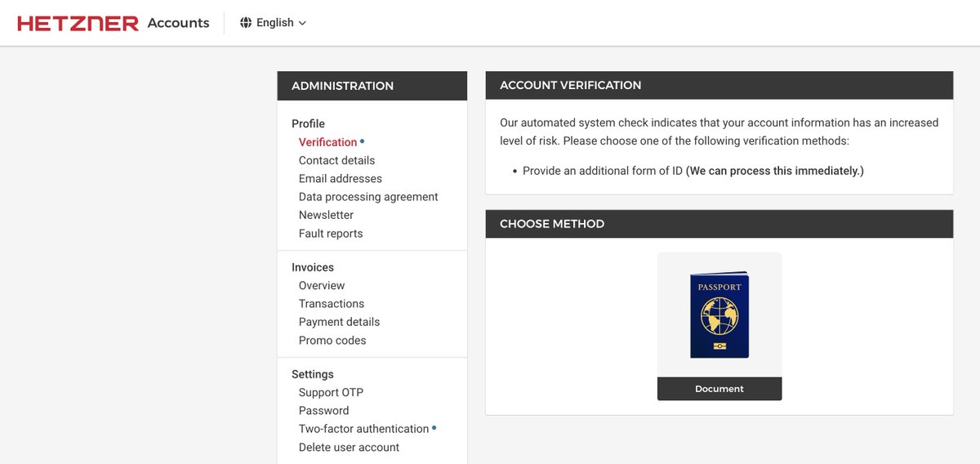Screen dimensions: 980x464
Task: Click the Accounts header text
Action: (x=178, y=23)
